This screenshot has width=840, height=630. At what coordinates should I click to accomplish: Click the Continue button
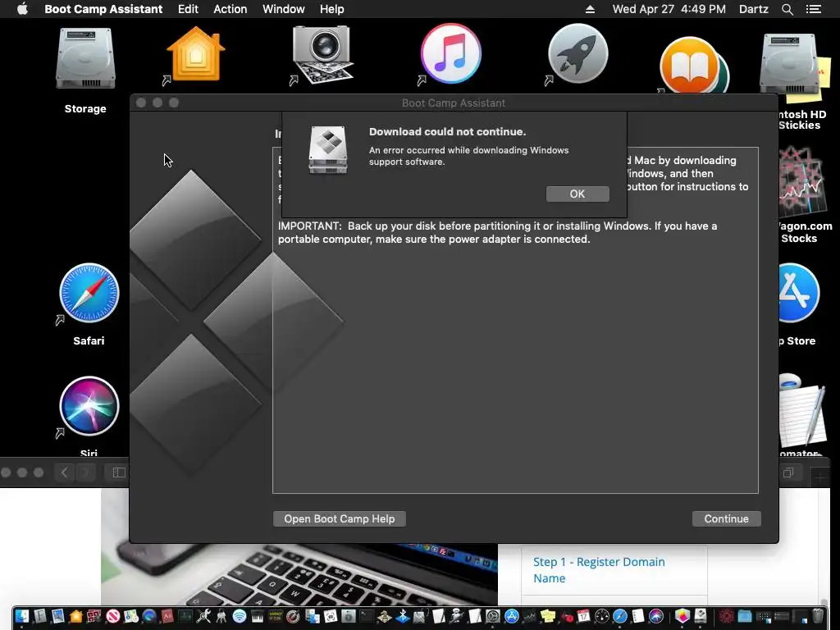tap(727, 518)
